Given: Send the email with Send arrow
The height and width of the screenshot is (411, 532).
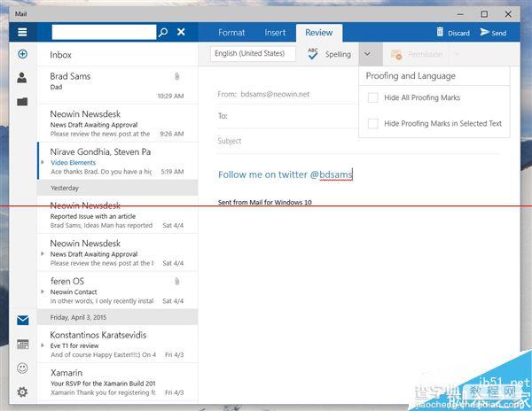Looking at the screenshot, I should pos(484,32).
